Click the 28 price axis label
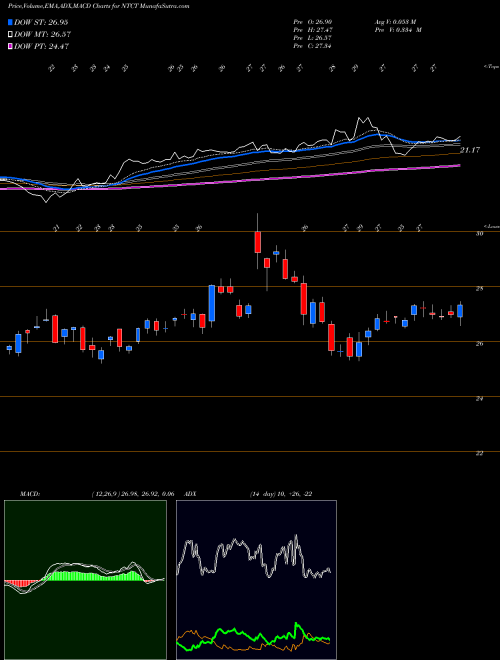The width and height of the screenshot is (500, 660). 479,289
